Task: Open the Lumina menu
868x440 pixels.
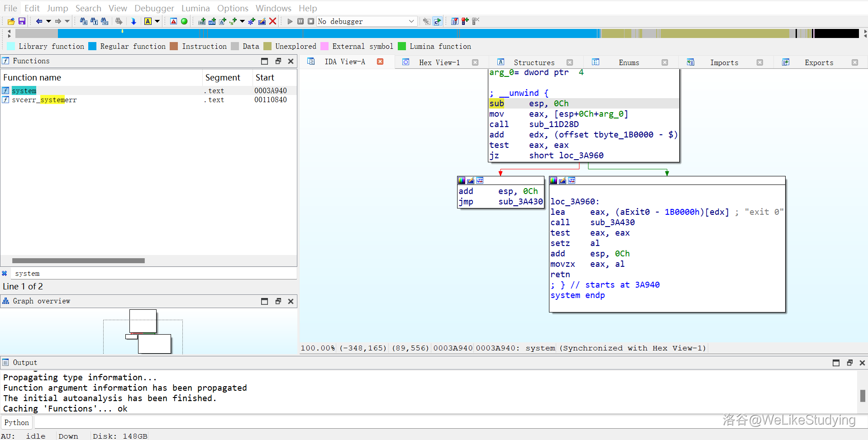Action: [x=196, y=8]
